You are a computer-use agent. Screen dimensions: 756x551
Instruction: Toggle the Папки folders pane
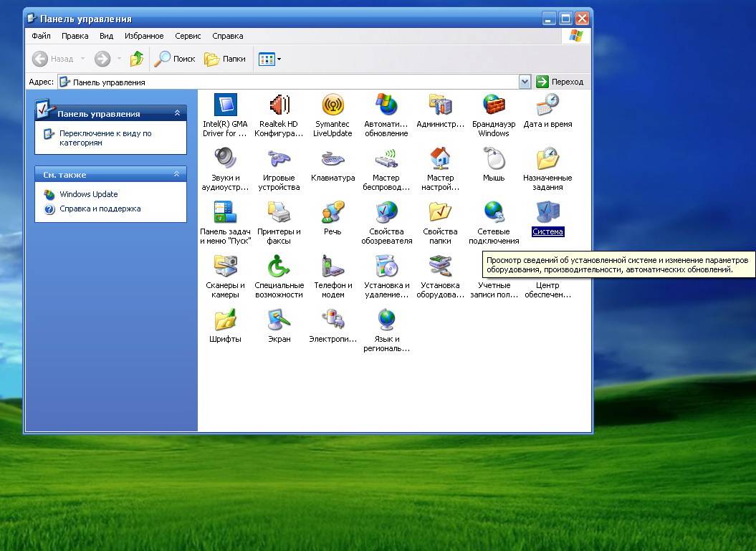pos(225,59)
